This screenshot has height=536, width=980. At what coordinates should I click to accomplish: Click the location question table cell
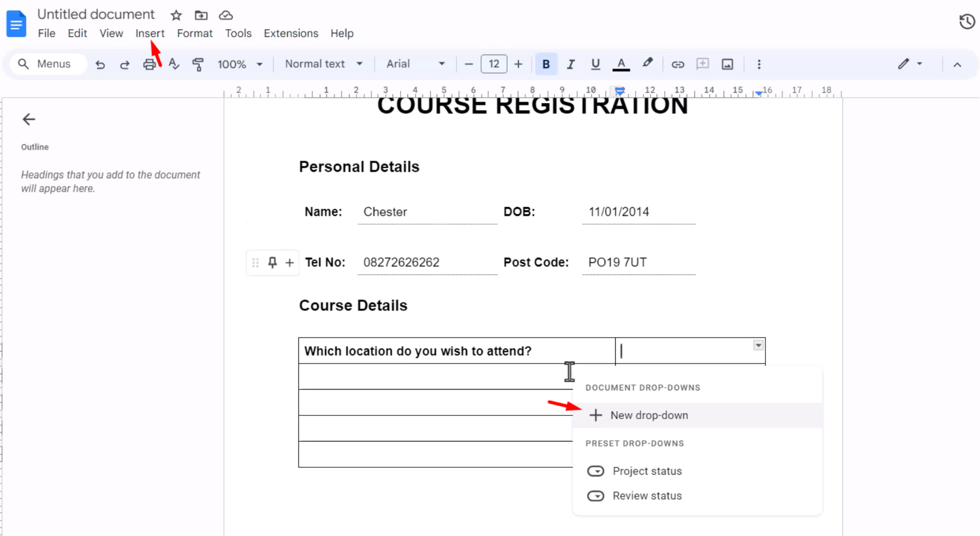(457, 351)
